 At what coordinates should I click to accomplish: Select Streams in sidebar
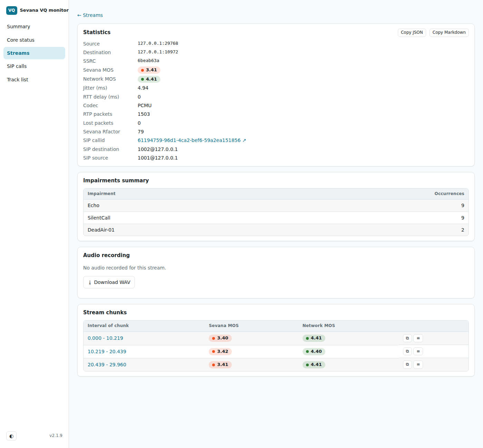34,53
